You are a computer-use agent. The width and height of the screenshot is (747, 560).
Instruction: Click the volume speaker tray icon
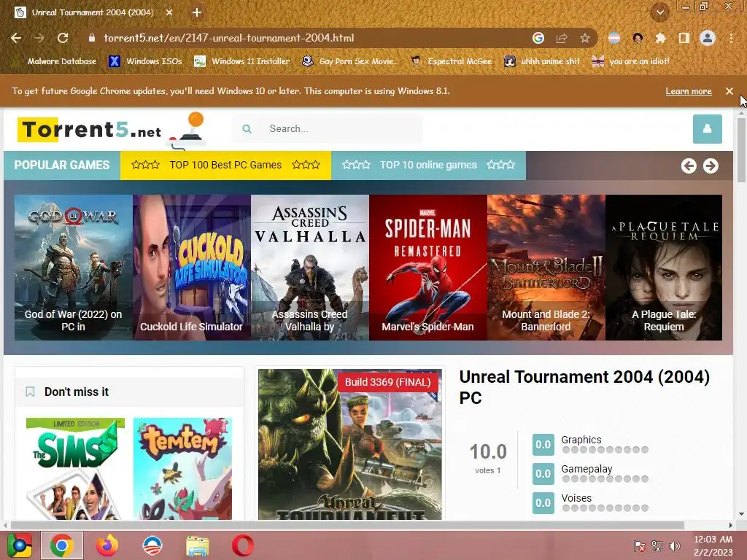tap(675, 546)
